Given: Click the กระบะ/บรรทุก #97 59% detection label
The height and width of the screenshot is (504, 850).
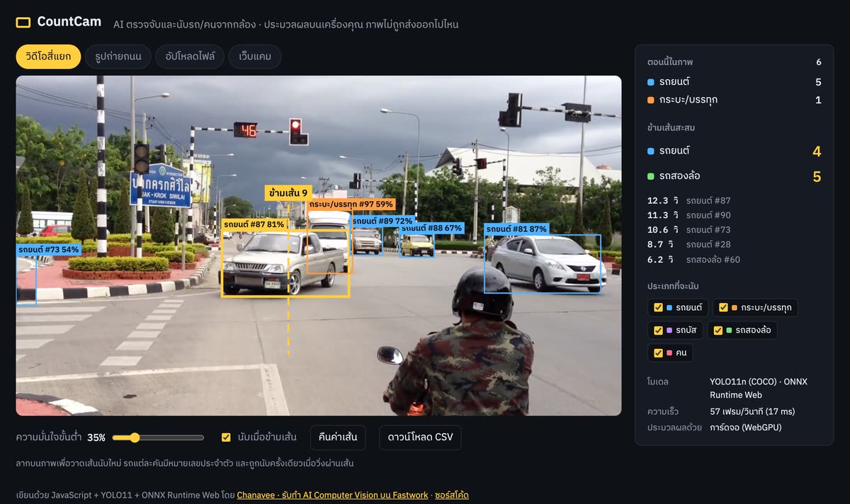Looking at the screenshot, I should [x=351, y=204].
